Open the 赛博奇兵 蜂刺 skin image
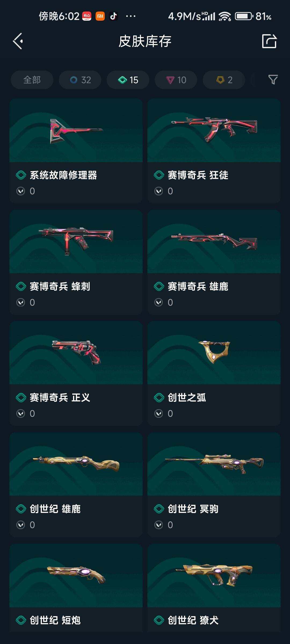This screenshot has width=290, height=644. [76, 241]
